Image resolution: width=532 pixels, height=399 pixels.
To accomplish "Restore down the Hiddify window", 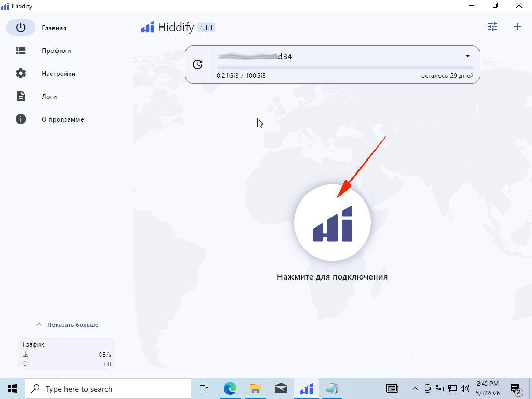I will click(495, 5).
